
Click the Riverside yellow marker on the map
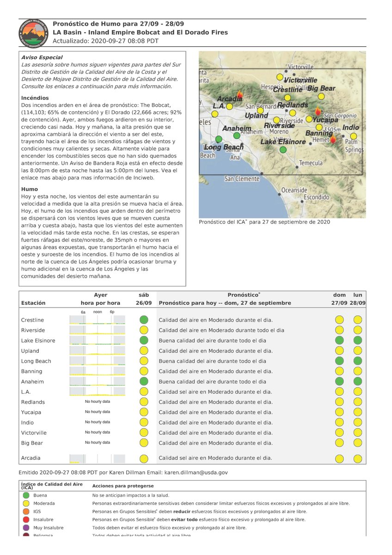click(x=276, y=120)
